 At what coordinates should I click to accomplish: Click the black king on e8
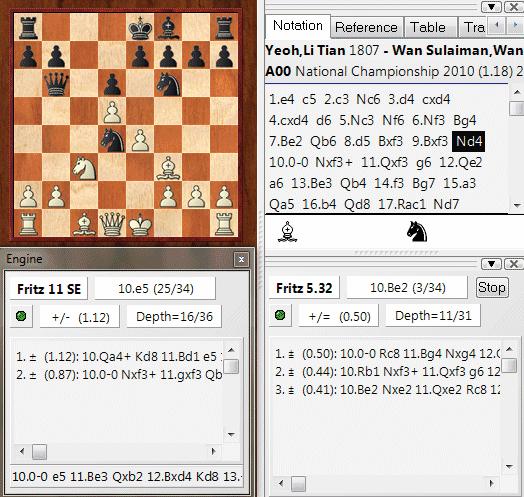[x=140, y=27]
